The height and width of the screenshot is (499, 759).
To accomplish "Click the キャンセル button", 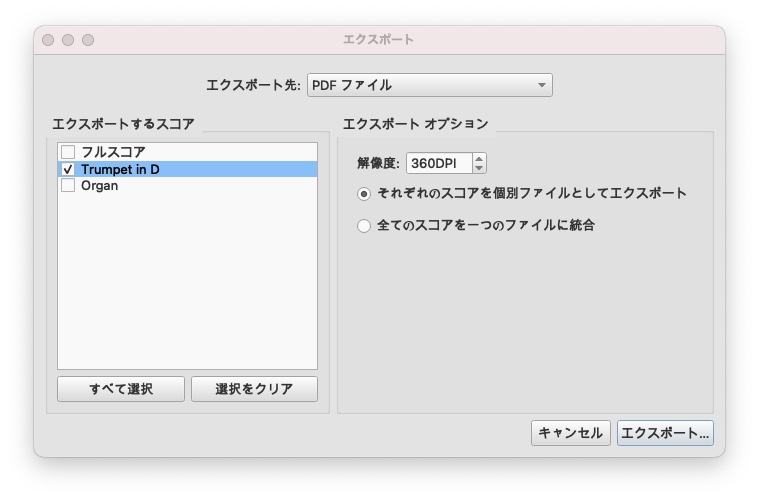I will pos(570,433).
